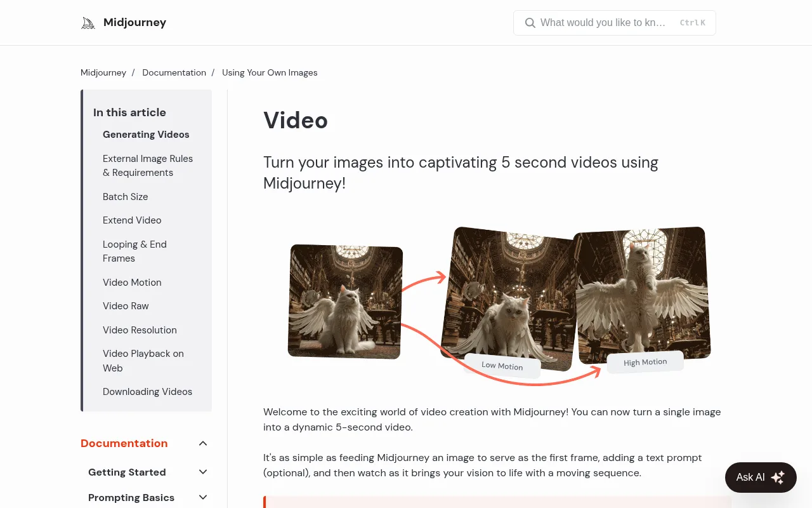
Task: Click the Ask AI button
Action: pos(761,478)
